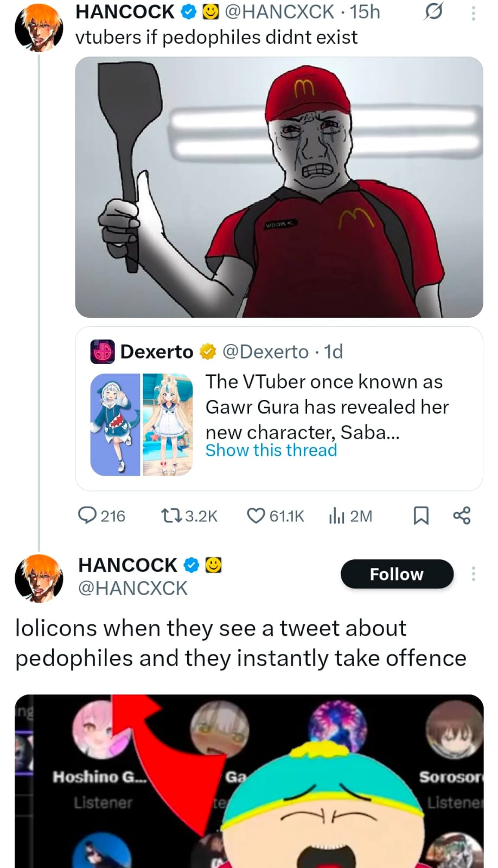View the Gawr Gura shark character thumbnail
Image resolution: width=498 pixels, height=868 pixels.
point(116,424)
